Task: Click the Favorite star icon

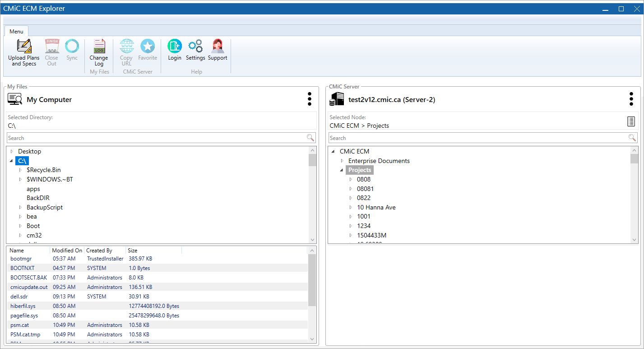Action: click(148, 46)
